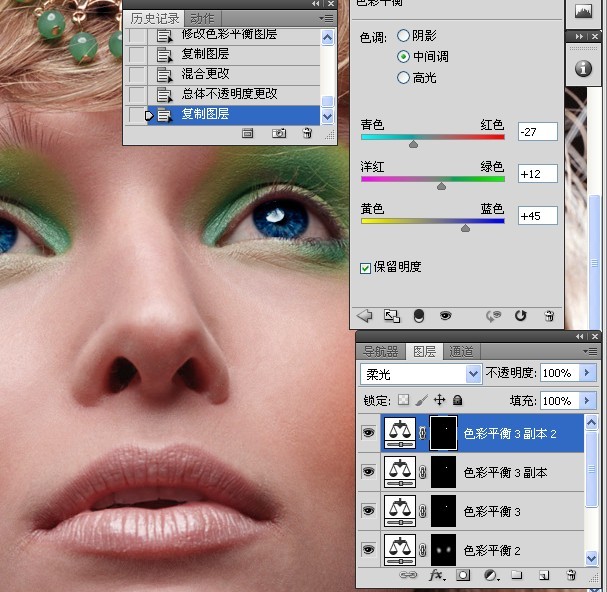Expand the icon dock with double arrows

tap(579, 36)
